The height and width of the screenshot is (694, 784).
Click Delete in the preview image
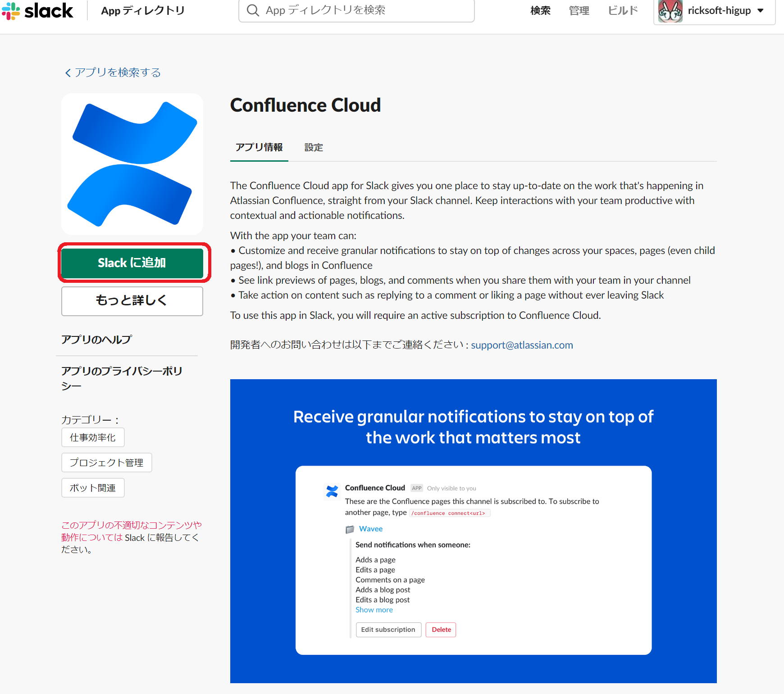point(441,630)
